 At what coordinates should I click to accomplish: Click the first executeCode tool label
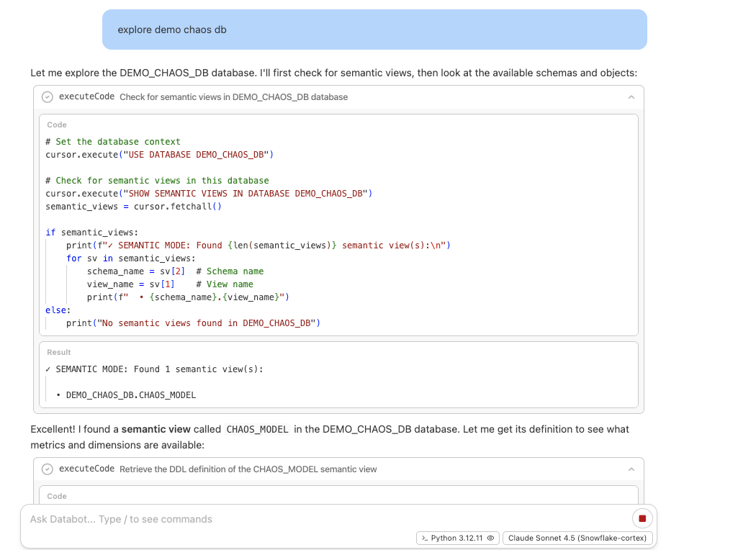click(x=86, y=96)
